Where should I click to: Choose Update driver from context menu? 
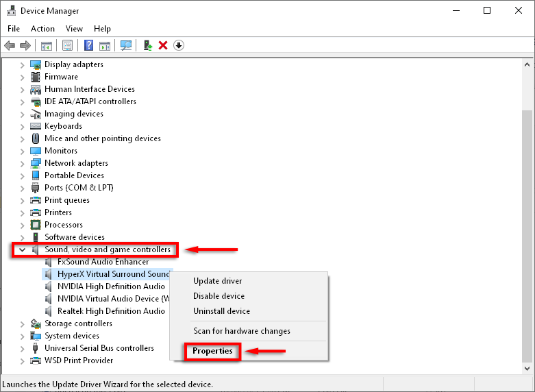point(249,281)
